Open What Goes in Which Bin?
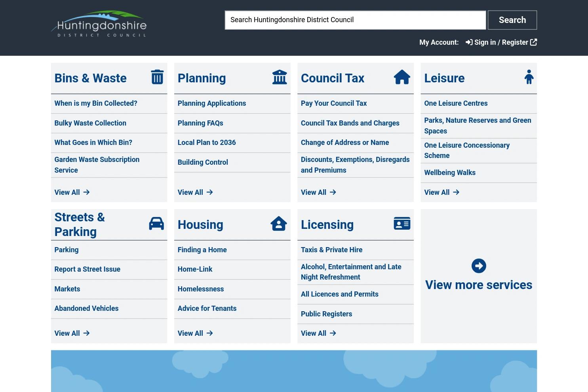588x392 pixels. 93,143
